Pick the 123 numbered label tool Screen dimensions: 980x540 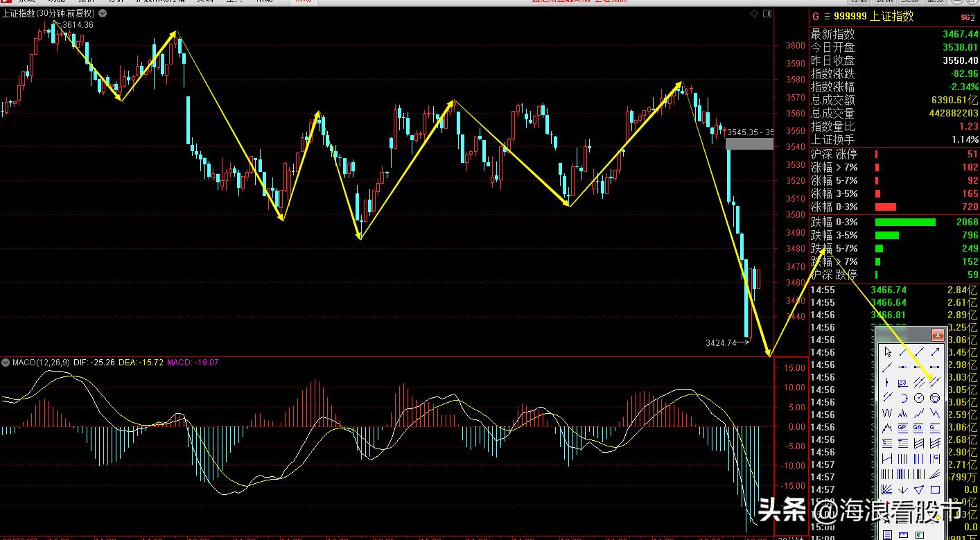coord(902,383)
